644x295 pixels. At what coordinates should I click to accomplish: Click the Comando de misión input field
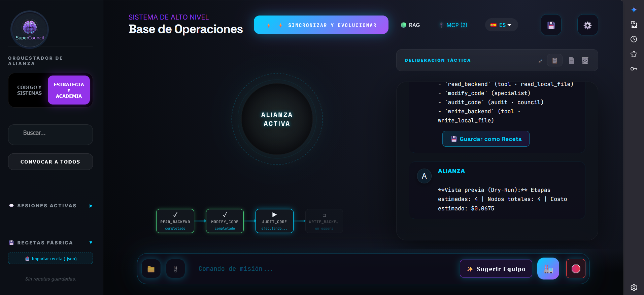[x=325, y=269]
